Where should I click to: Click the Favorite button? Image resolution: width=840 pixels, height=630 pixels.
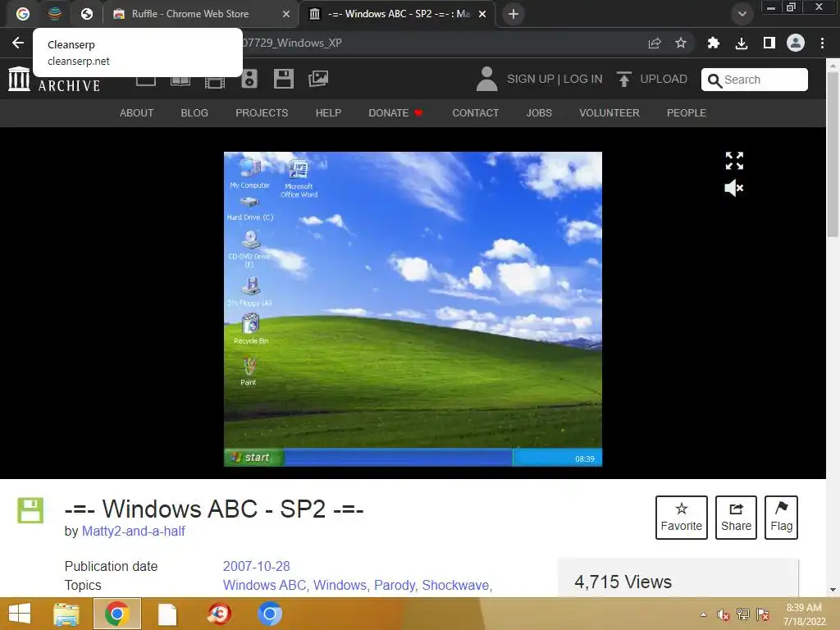click(682, 518)
